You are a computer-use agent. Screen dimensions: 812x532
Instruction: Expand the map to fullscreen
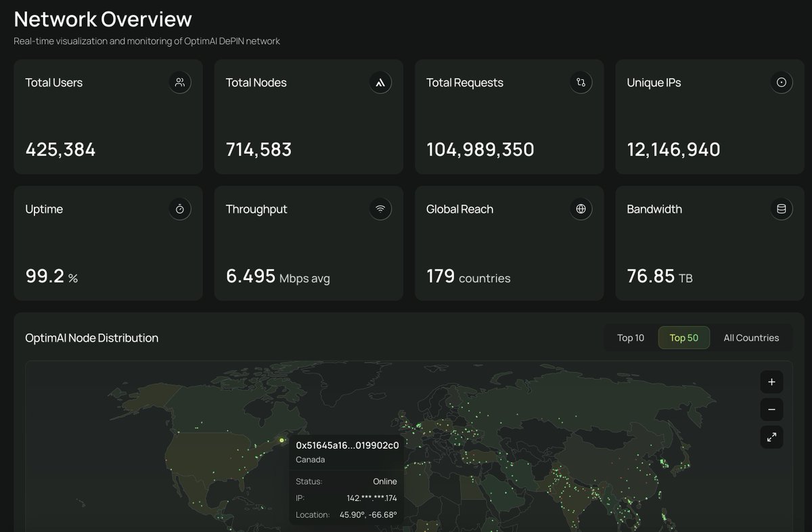(x=771, y=437)
